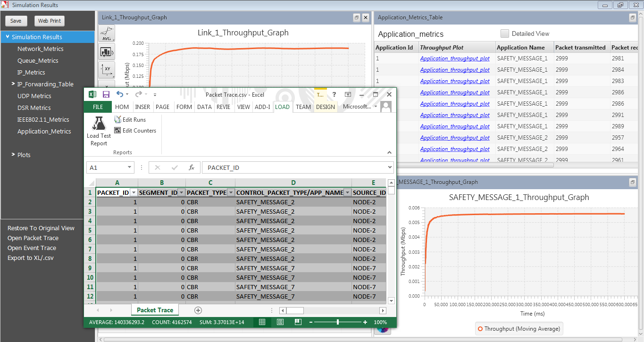Viewport: 644px width, 342px height.
Task: Restore the Link_1_Throughput_Graph panel
Action: (x=357, y=17)
